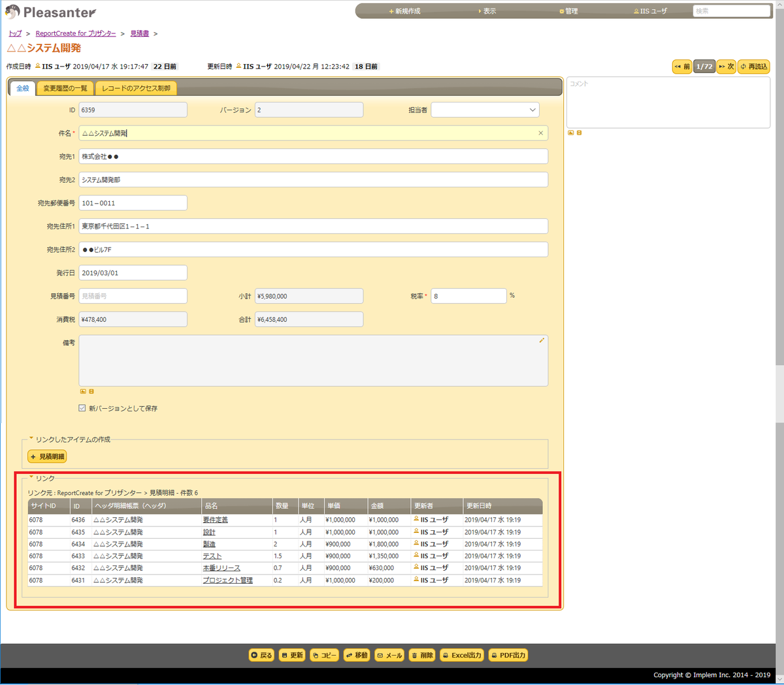Image resolution: width=784 pixels, height=685 pixels.
Task: Click the 宛先郵便番号 field
Action: 133,203
